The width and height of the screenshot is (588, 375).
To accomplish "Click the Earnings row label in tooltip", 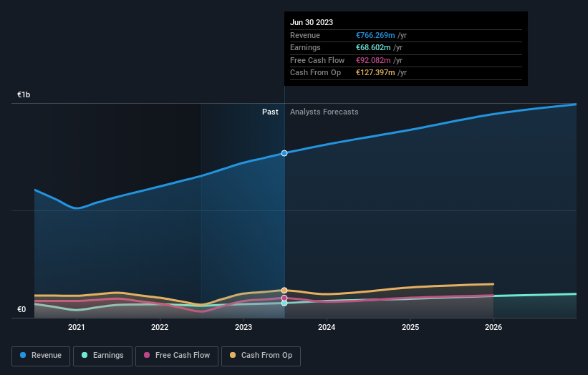I will point(305,47).
